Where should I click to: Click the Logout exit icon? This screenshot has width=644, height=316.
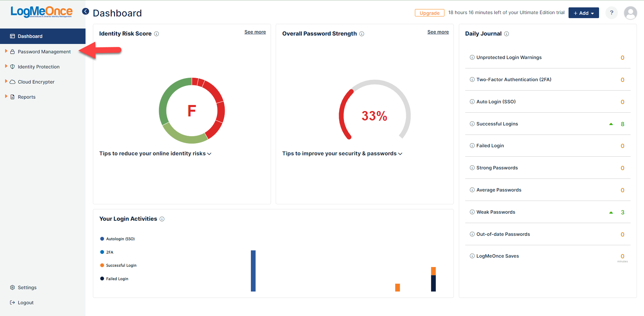[12, 303]
